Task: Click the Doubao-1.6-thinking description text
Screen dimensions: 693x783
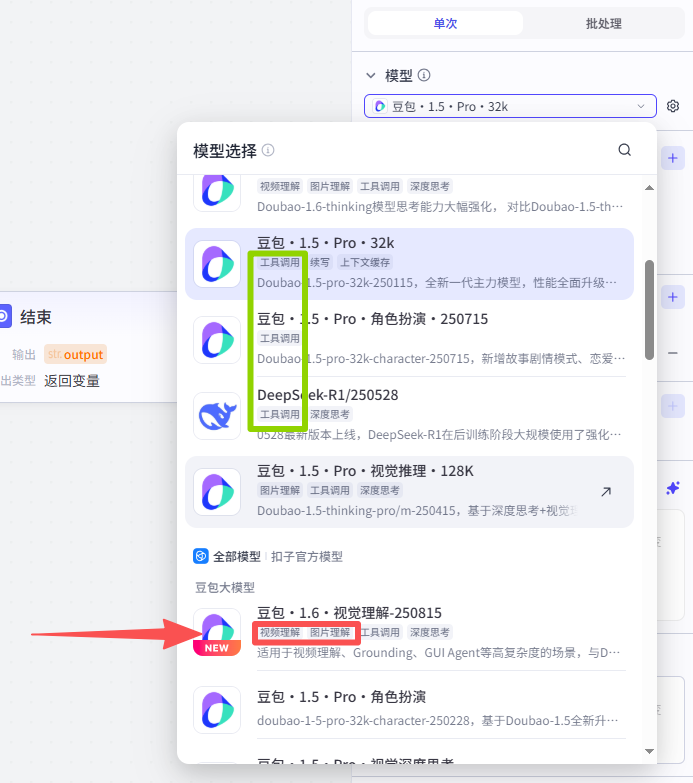Action: tap(440, 206)
